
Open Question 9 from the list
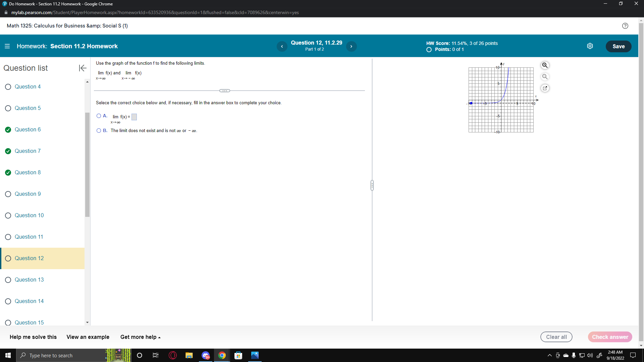point(28,194)
